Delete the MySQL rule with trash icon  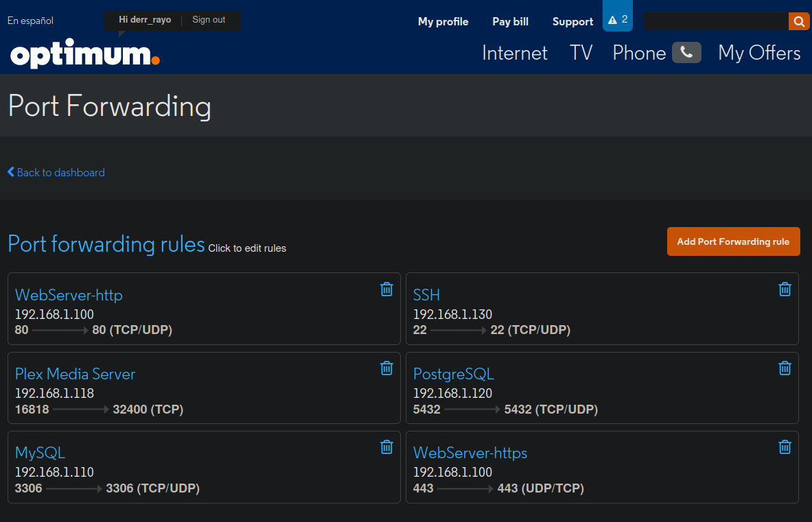pos(386,447)
